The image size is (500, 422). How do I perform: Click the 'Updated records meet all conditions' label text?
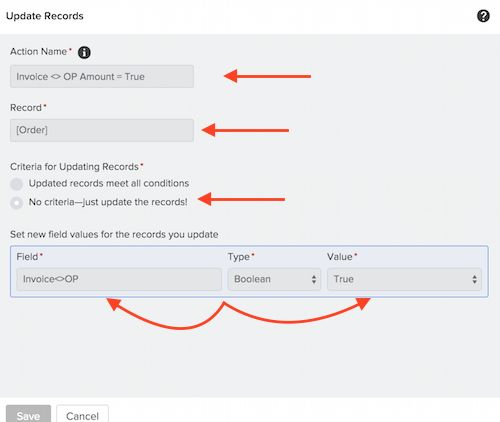[109, 183]
